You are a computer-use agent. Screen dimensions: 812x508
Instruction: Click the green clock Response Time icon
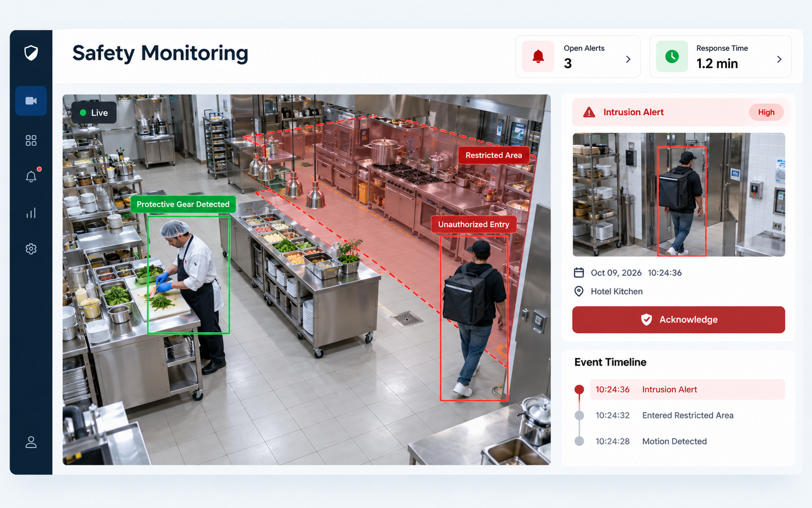click(x=672, y=56)
